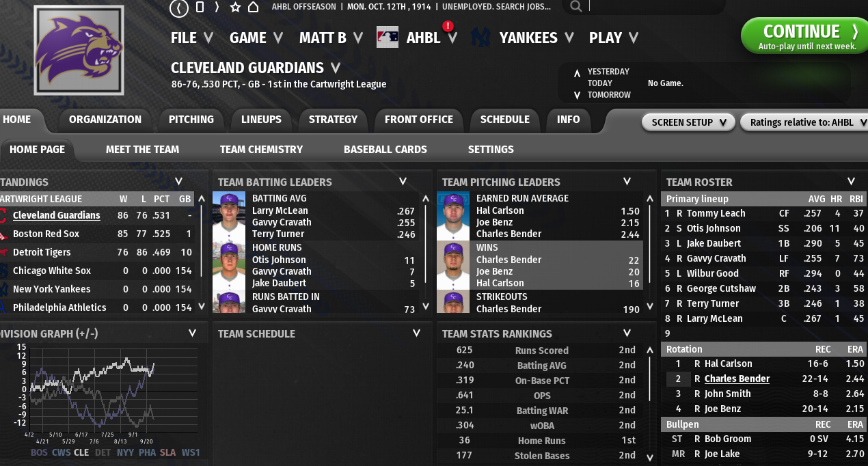This screenshot has width=868, height=466.
Task: Open the Cleveland Guardians standings link
Action: point(56,215)
